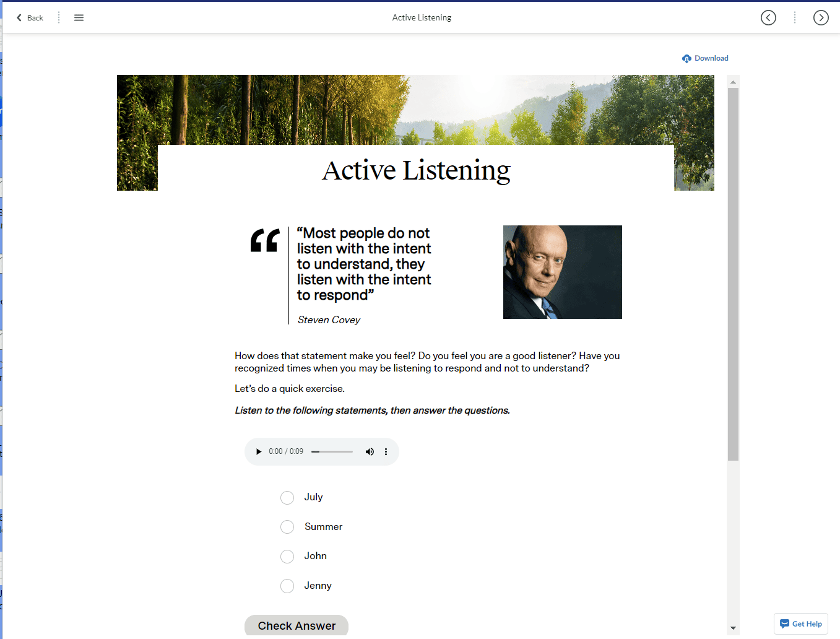Screen dimensions: 840x639
Task: Go to the next page arrow
Action: [821, 17]
